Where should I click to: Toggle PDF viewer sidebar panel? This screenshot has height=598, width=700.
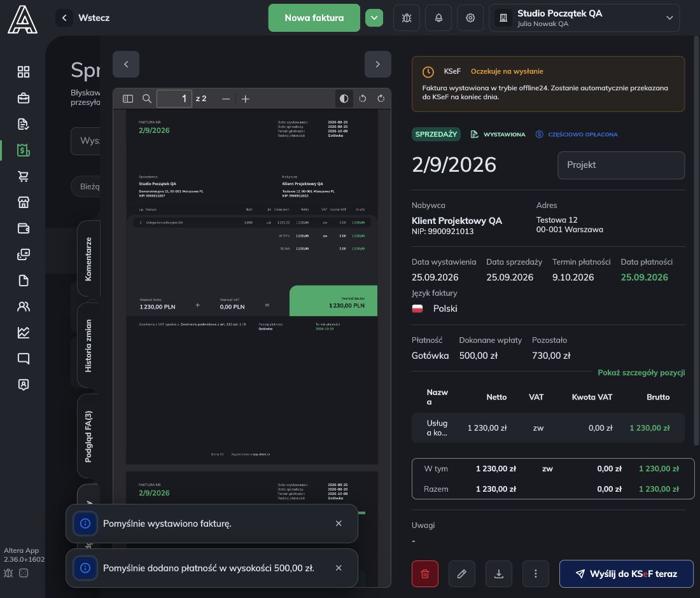128,99
